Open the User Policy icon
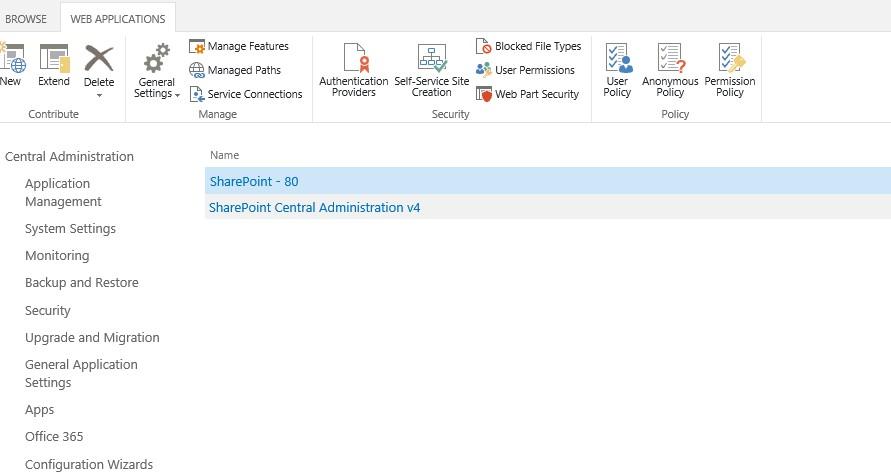Screen dimensions: 891x472 pos(618,58)
